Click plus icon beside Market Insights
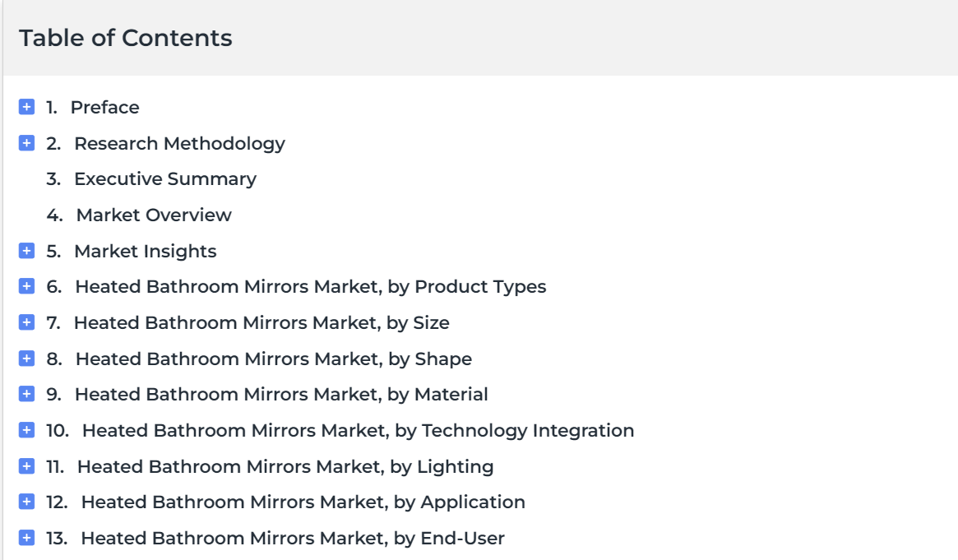The image size is (958, 560). coord(26,251)
